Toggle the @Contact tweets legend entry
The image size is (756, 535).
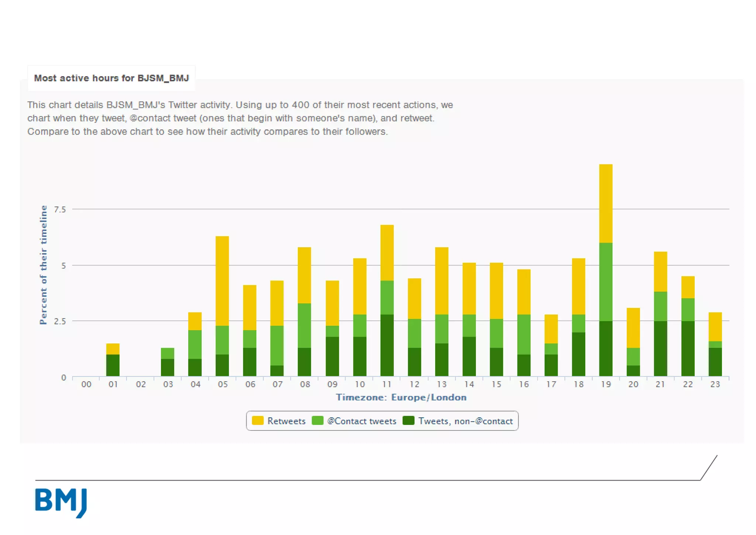tap(361, 421)
